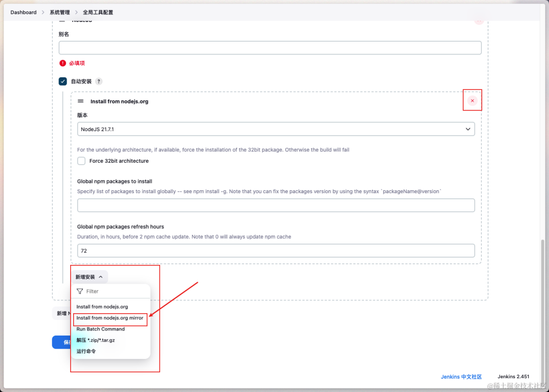Image resolution: width=549 pixels, height=392 pixels.
Task: Click the Install from nodejs.org heading
Action: pos(119,101)
